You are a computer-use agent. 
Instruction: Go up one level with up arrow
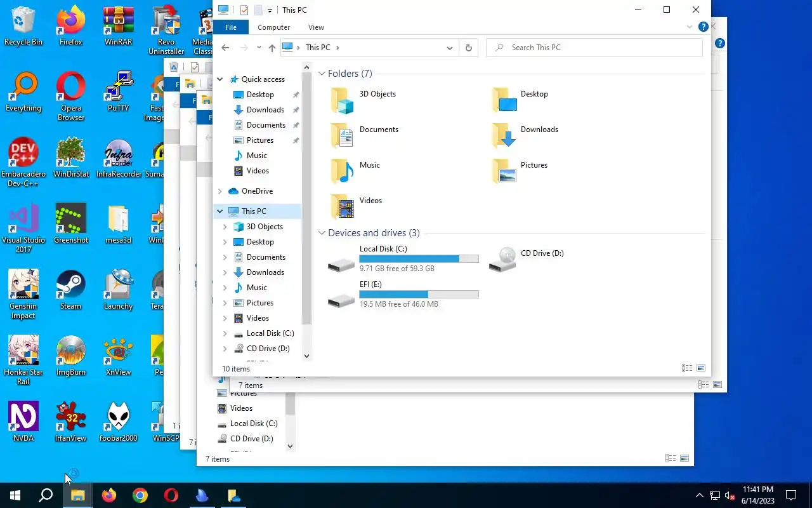coord(272,48)
